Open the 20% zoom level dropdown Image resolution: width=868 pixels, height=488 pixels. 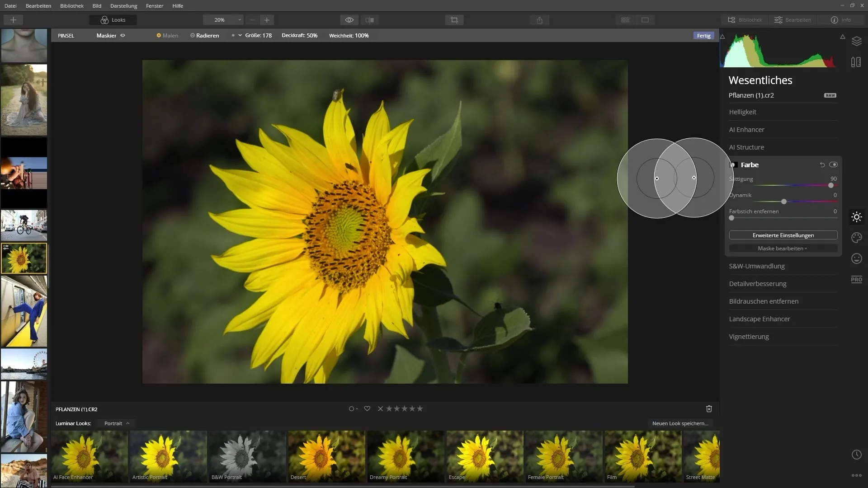point(223,20)
